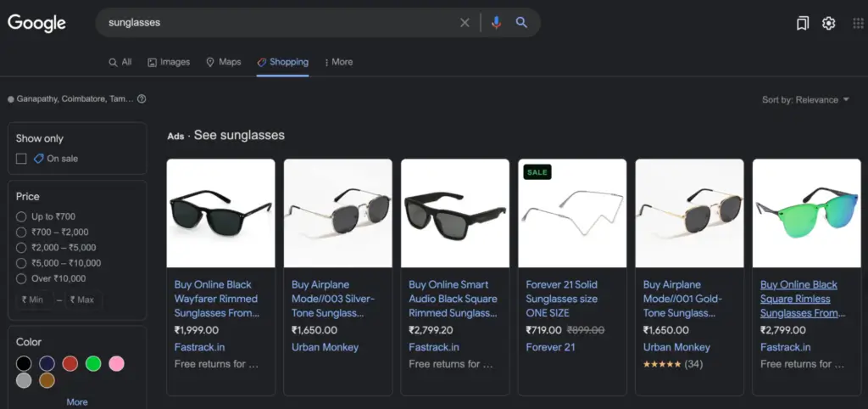Open the Forever 21 Solid Sunglasses link
868x409 pixels.
tap(561, 299)
